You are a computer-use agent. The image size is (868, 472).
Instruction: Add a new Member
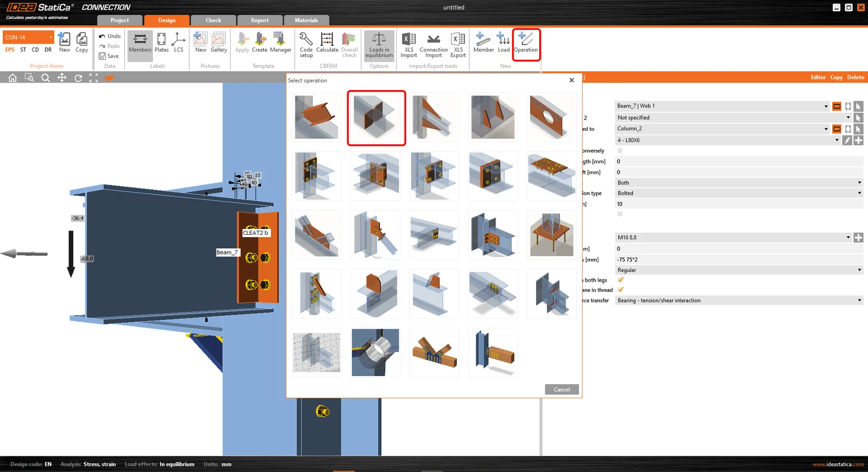[483, 42]
